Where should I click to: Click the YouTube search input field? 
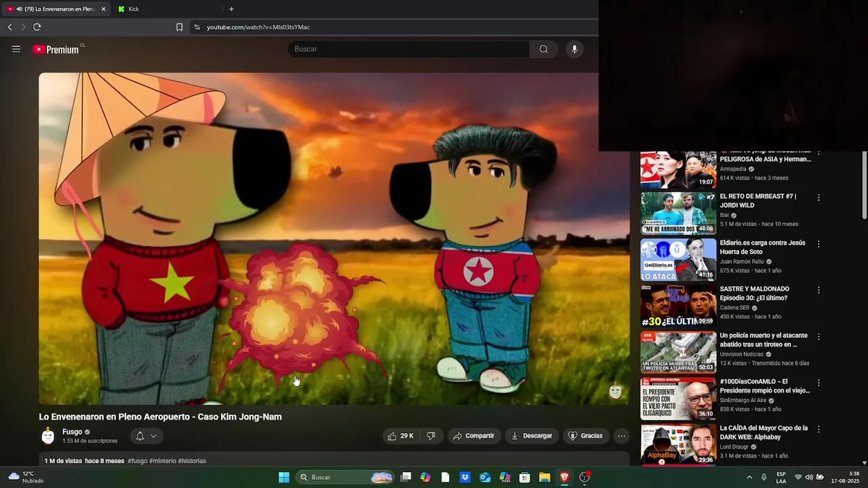pyautogui.click(x=409, y=49)
